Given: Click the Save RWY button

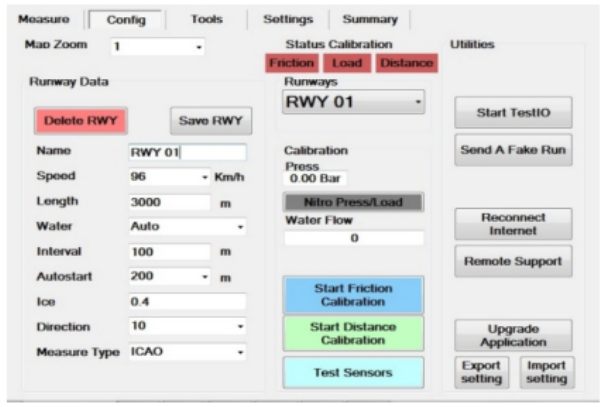Looking at the screenshot, I should (x=210, y=122).
